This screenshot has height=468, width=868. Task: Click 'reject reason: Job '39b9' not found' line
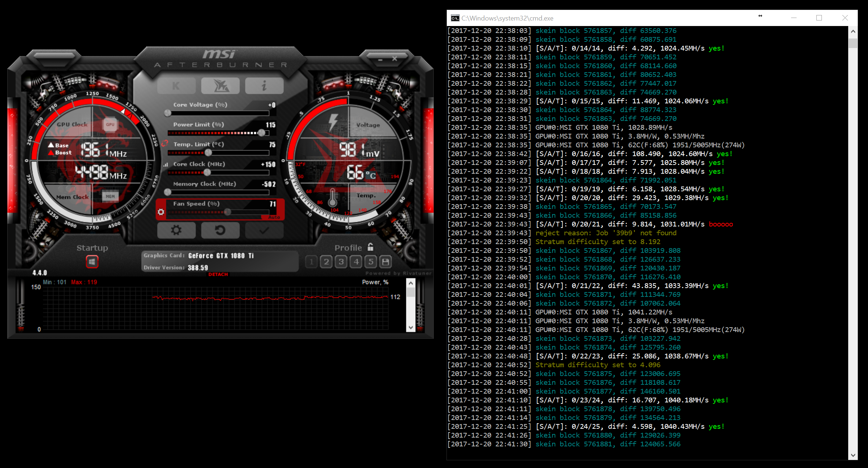point(606,233)
